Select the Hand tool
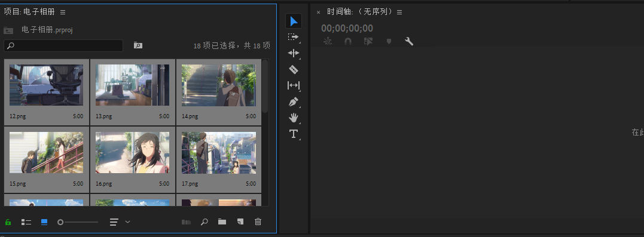 tap(293, 118)
